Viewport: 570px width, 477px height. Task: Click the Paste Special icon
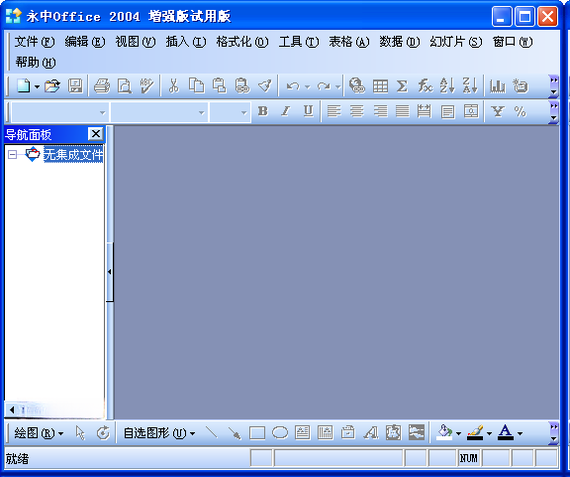click(x=242, y=86)
